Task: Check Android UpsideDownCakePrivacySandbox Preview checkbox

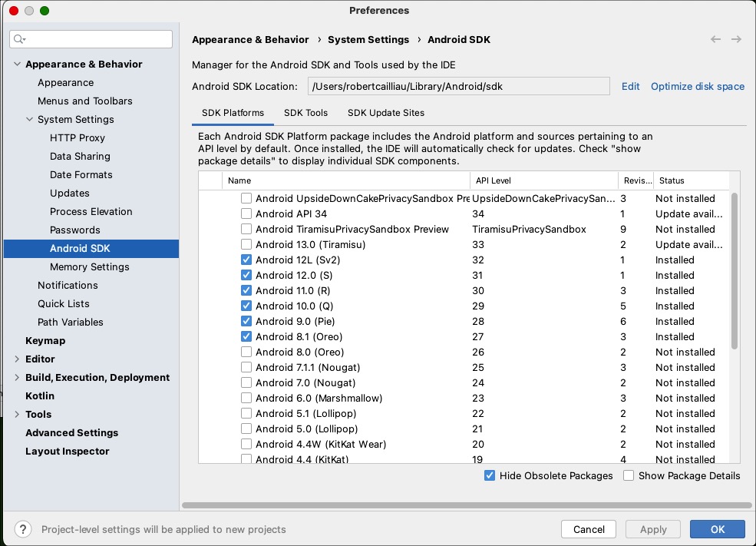Action: tap(246, 198)
